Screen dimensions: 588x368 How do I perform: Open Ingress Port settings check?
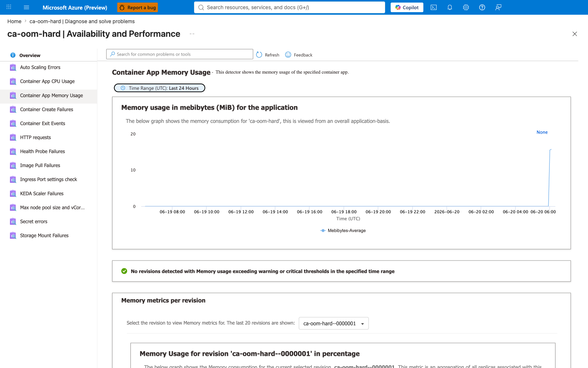tap(49, 179)
